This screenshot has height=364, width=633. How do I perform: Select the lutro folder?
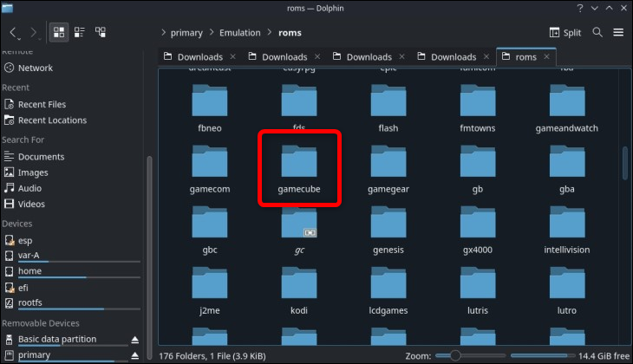click(567, 290)
